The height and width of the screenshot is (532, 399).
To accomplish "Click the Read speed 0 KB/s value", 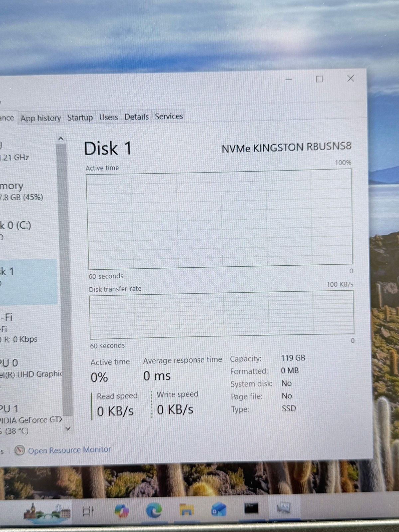I will click(115, 411).
